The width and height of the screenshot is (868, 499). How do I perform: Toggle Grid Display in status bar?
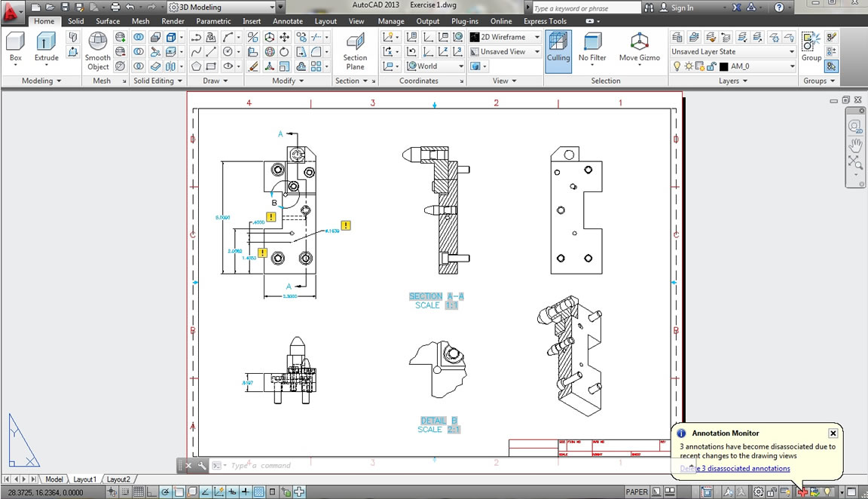[139, 491]
